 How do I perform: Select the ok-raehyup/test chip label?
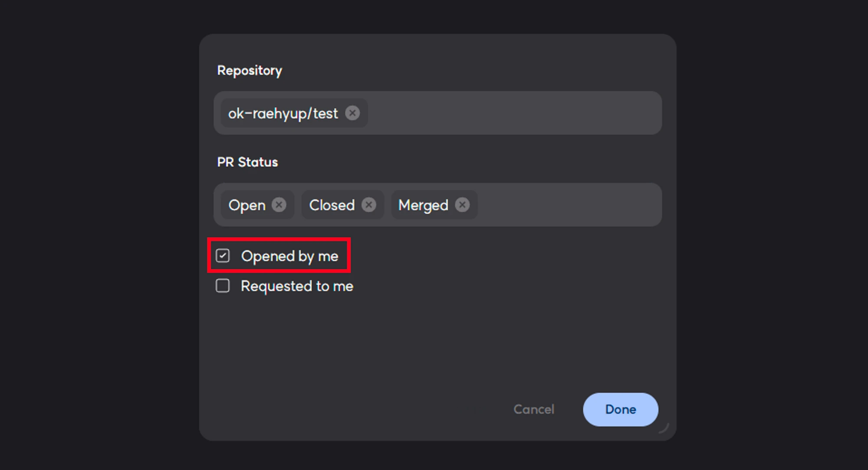click(x=283, y=113)
